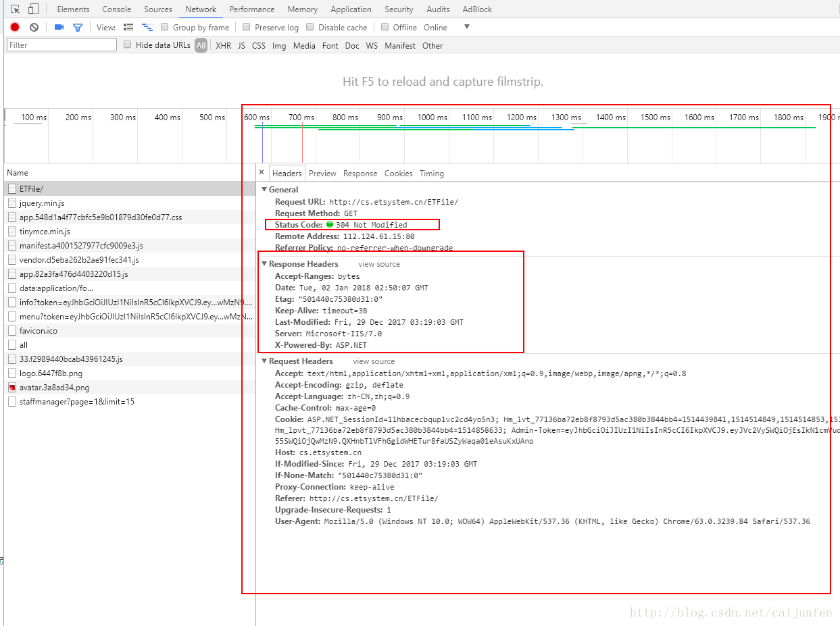Filter requests by Font
The image size is (840, 626).
(330, 45)
